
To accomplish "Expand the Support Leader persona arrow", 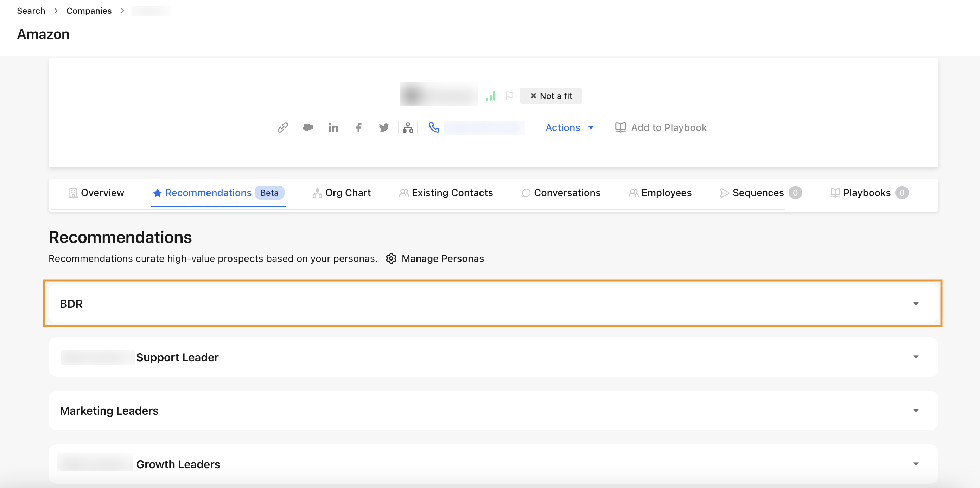I will click(916, 357).
